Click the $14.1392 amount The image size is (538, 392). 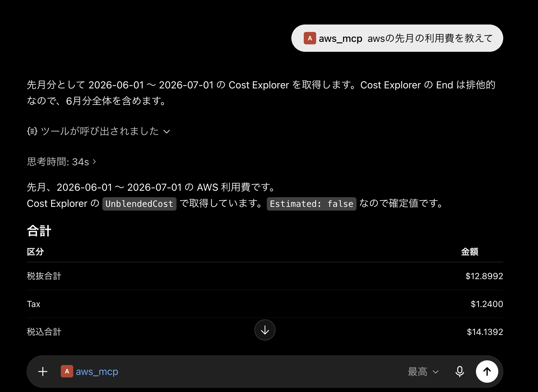point(485,332)
